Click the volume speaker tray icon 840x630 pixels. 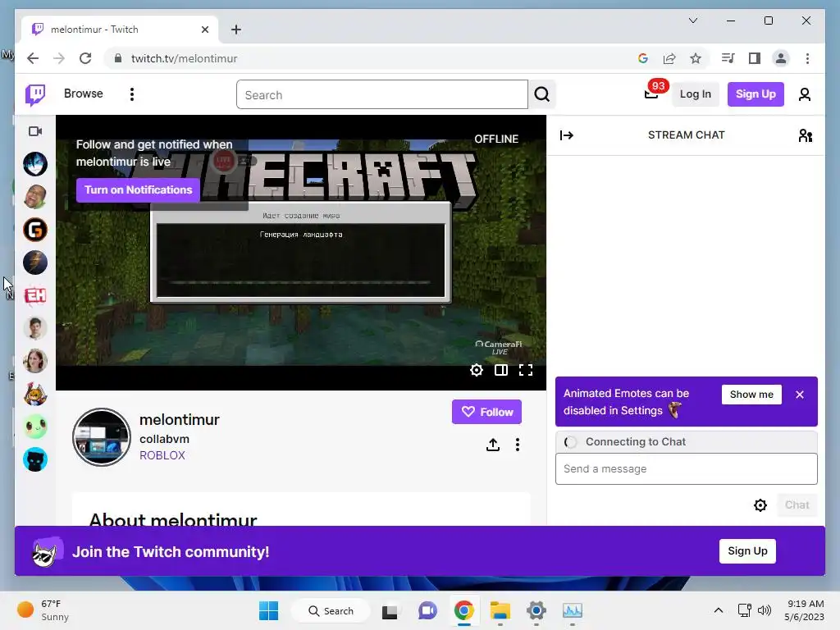coord(765,610)
